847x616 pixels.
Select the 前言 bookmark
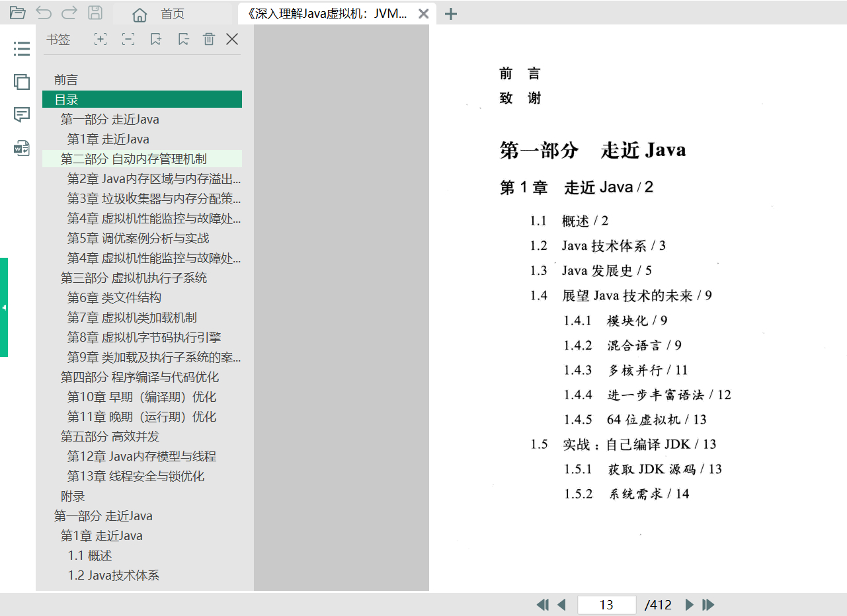tap(66, 80)
